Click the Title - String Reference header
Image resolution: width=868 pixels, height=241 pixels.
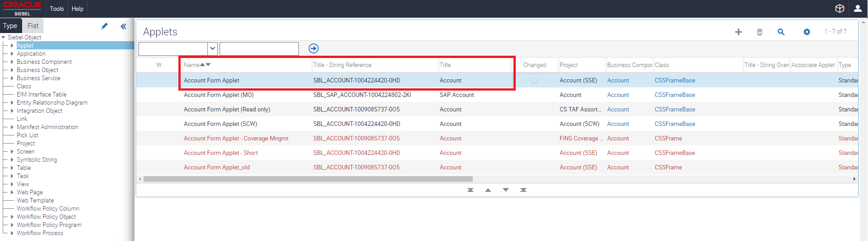pos(342,65)
